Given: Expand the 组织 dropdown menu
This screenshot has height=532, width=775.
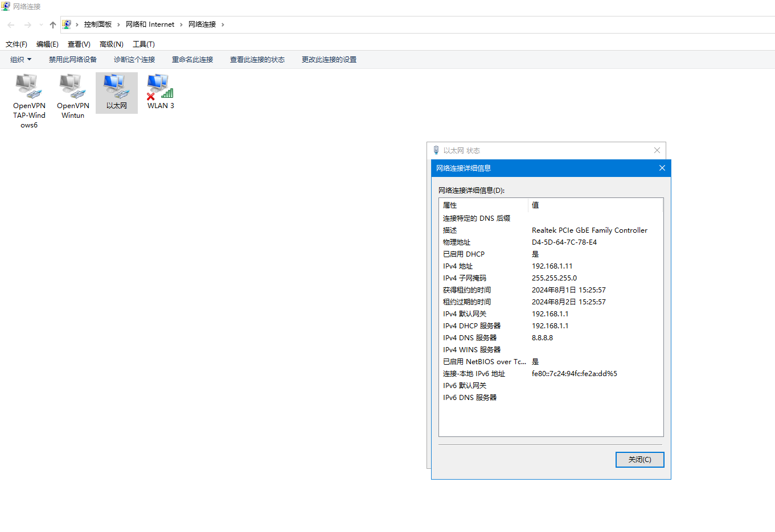Looking at the screenshot, I should tap(21, 60).
